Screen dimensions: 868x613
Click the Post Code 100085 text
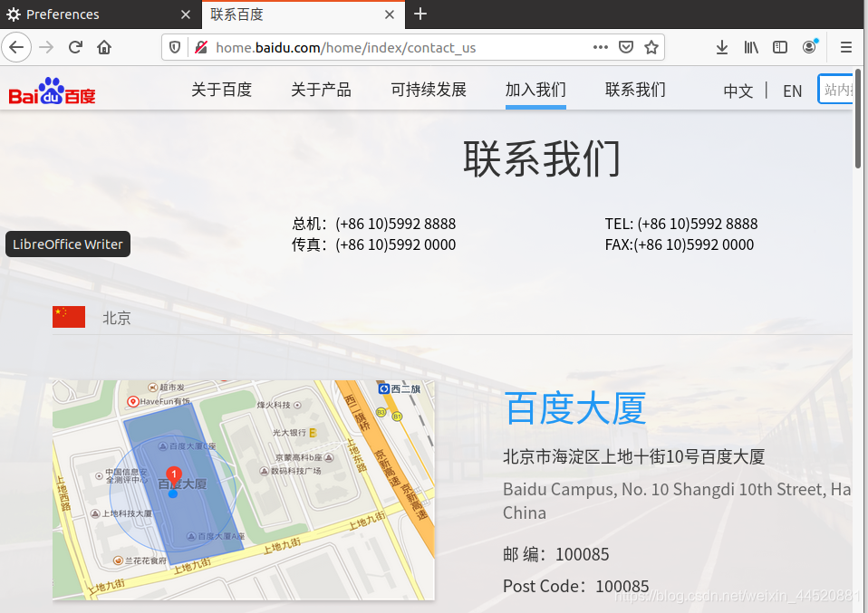pos(575,586)
